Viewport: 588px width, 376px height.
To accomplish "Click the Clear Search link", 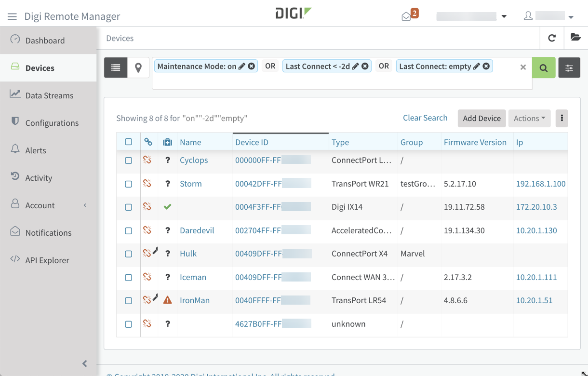I will (x=425, y=118).
